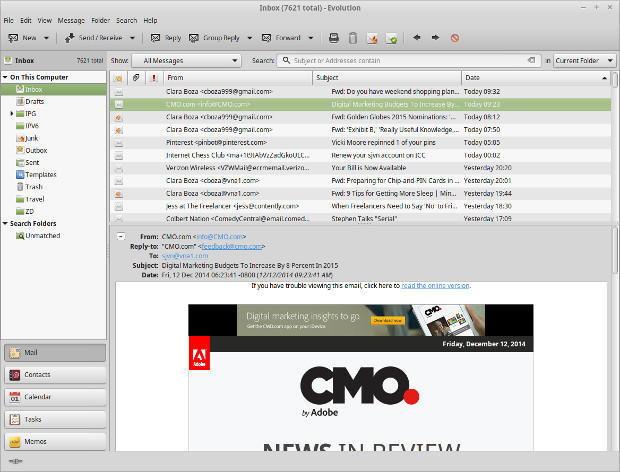Expand the IPG folder in tree
Image resolution: width=620 pixels, height=472 pixels.
pos(11,114)
